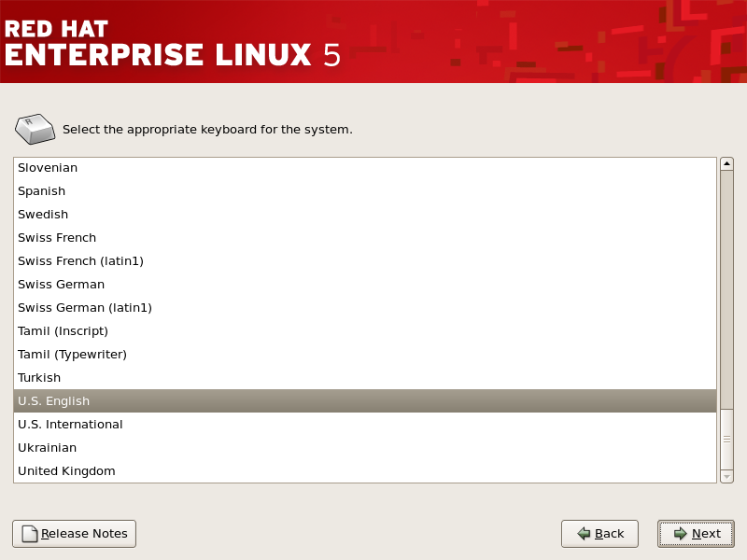Open the Release Notes

(74, 533)
